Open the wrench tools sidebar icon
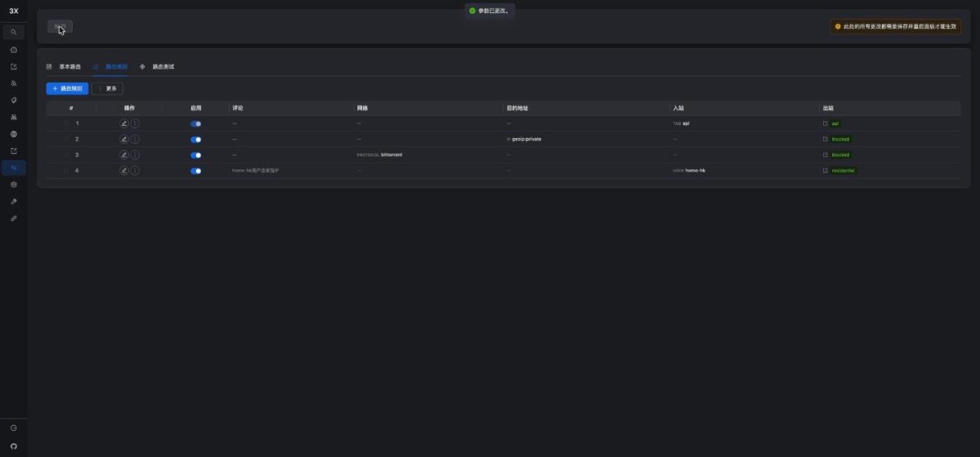Viewport: 980px width, 457px height. click(14, 201)
